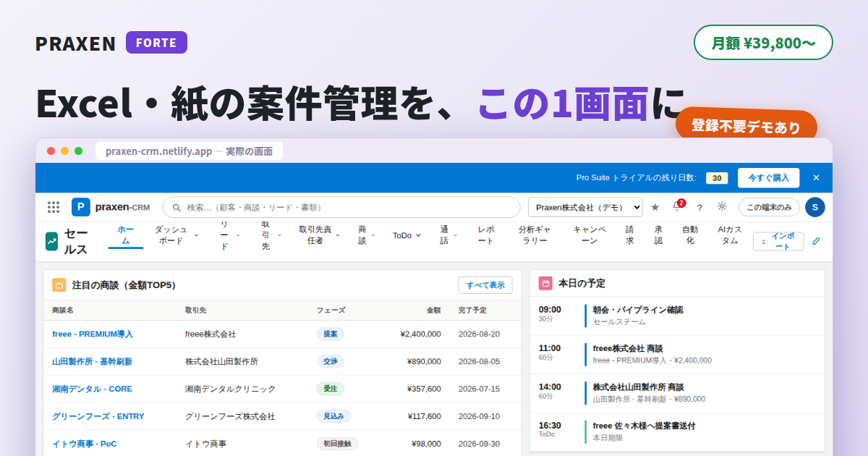Open the キャンペーン tab
Viewport: 868px width, 456px height.
590,235
